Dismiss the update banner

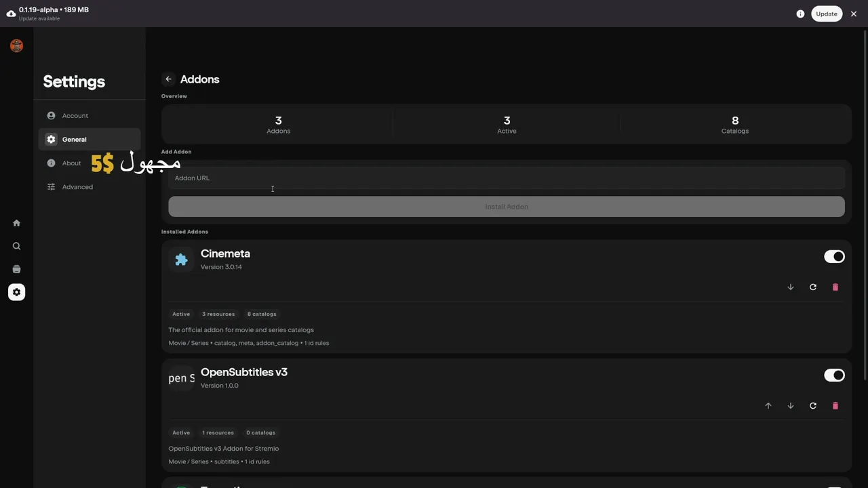pos(854,14)
